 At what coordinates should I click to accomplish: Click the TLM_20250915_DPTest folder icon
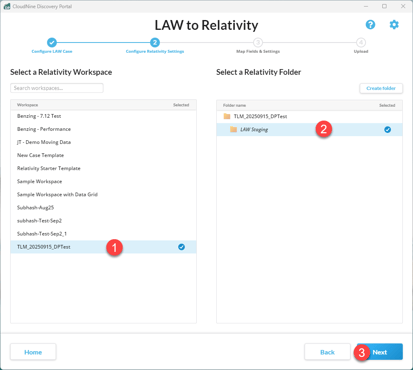(227, 116)
